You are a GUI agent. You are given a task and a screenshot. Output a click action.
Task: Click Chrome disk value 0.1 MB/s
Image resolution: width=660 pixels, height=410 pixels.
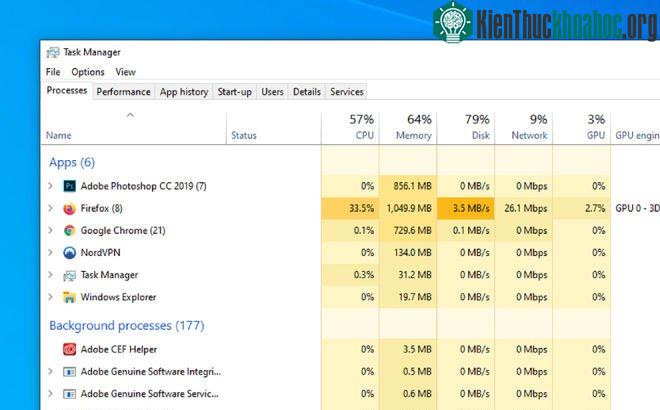471,231
